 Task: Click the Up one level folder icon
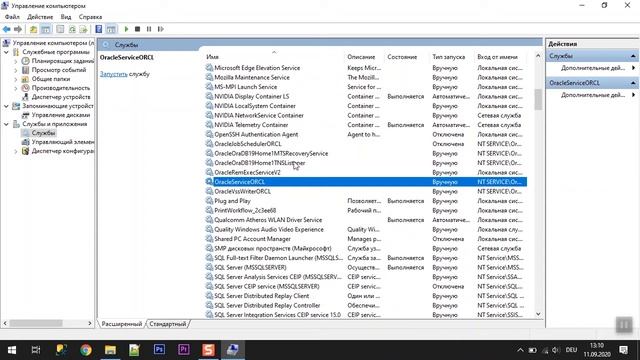(33, 29)
